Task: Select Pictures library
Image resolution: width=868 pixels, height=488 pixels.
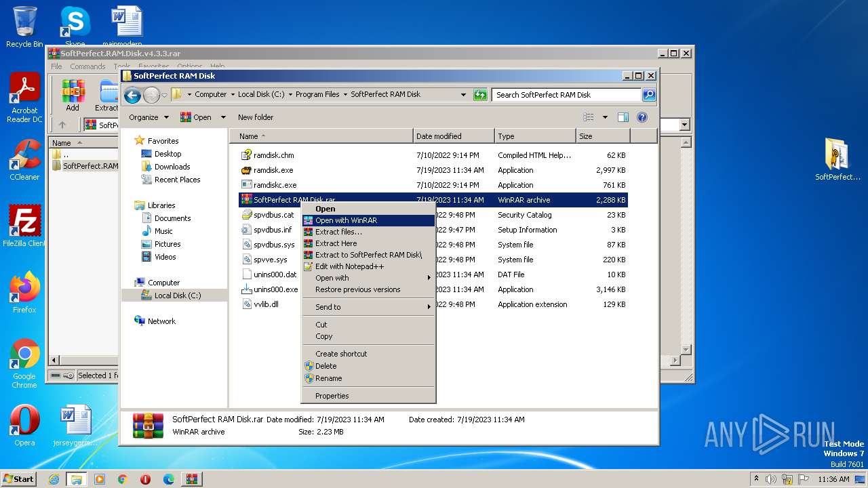Action: coord(167,244)
